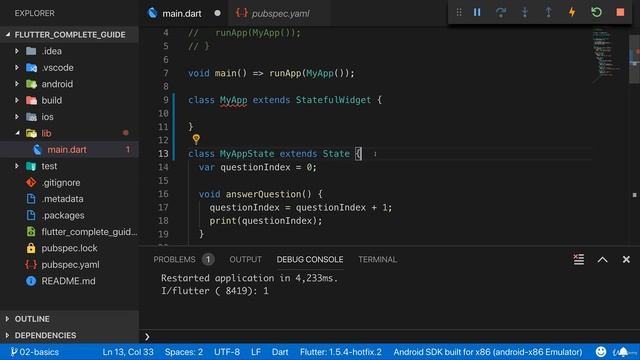Open the TERMINAL panel tab
Viewport: 640px width, 360px height.
378,260
